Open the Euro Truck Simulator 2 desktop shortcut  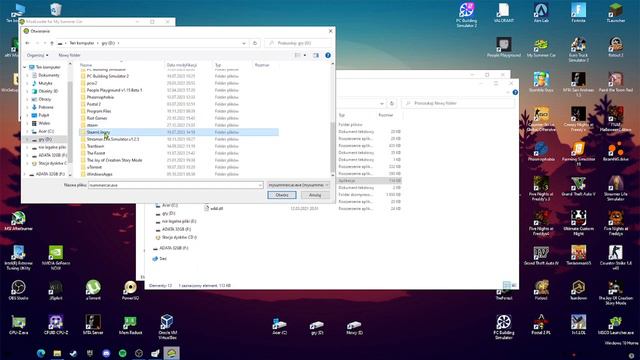(x=578, y=50)
